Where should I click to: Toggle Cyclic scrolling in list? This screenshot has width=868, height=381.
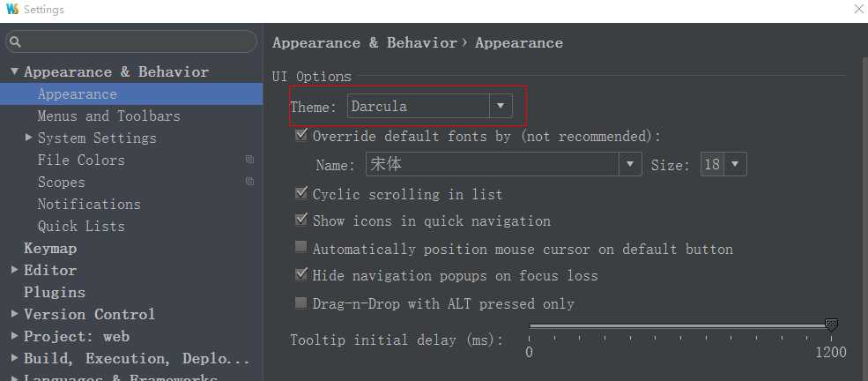(x=301, y=193)
